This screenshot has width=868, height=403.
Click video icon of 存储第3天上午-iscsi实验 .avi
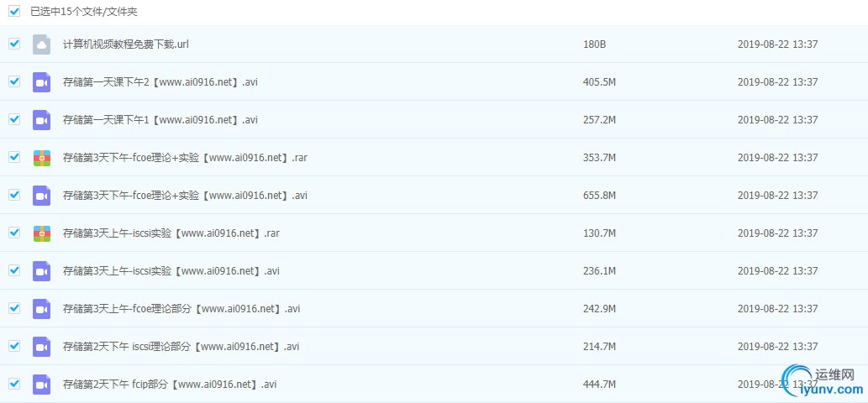[x=41, y=271]
